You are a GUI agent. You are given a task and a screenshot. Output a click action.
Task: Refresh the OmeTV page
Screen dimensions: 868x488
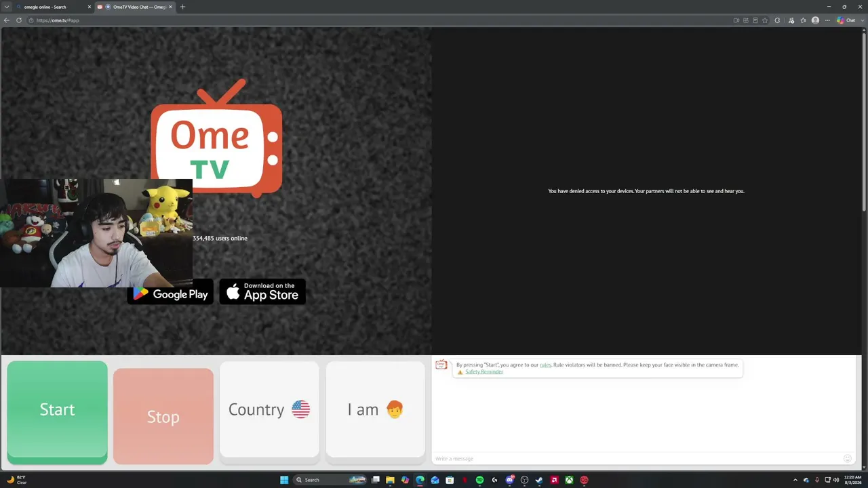tap(19, 20)
